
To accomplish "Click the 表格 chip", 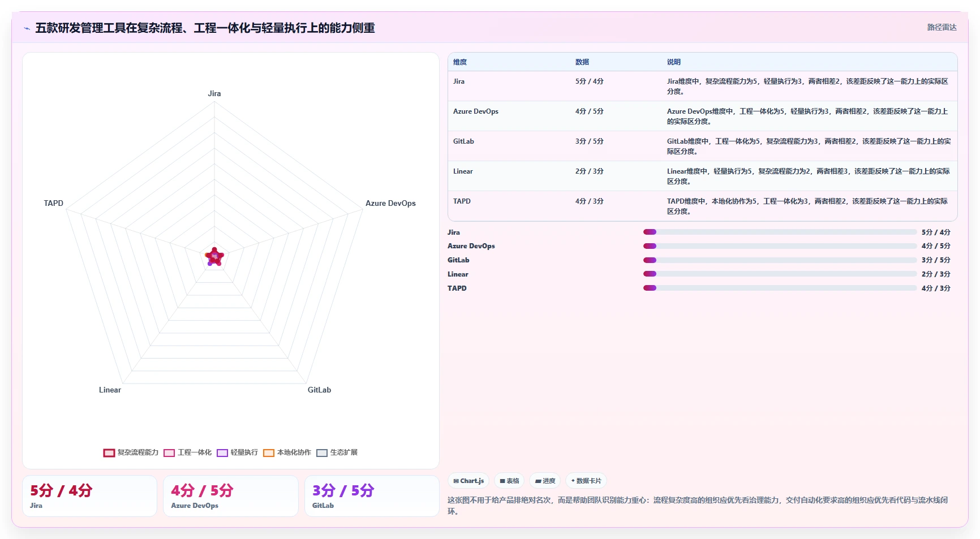I will coord(509,481).
